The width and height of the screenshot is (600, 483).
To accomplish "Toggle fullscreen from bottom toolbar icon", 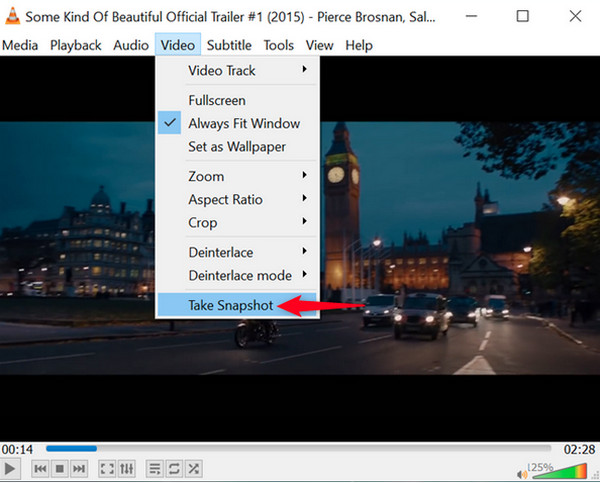I will 107,468.
